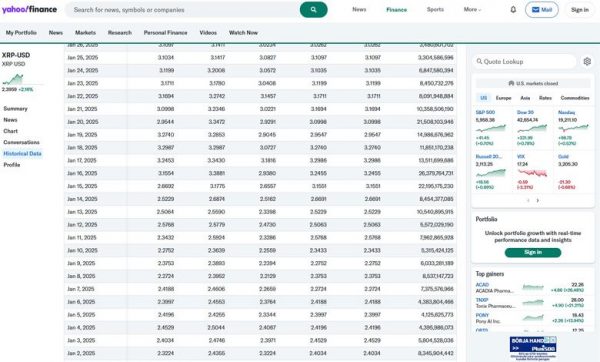Image resolution: width=600 pixels, height=362 pixels.
Task: Click the Jan 16, 2025 date cell
Action: (83, 173)
